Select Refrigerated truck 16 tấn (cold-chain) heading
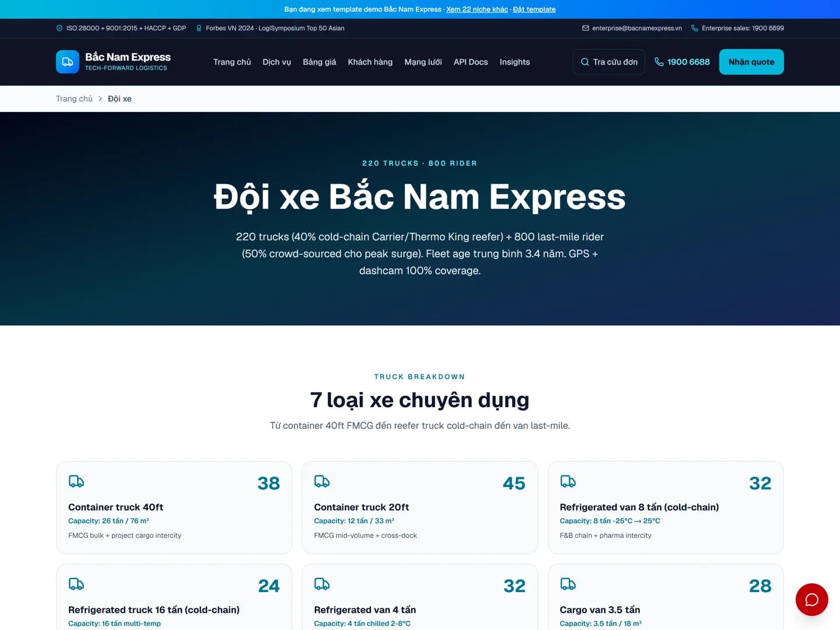Image resolution: width=840 pixels, height=630 pixels. (154, 610)
